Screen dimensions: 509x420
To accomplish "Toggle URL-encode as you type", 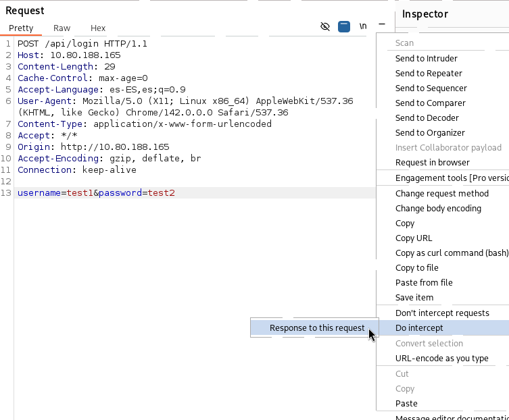I will pyautogui.click(x=442, y=359).
